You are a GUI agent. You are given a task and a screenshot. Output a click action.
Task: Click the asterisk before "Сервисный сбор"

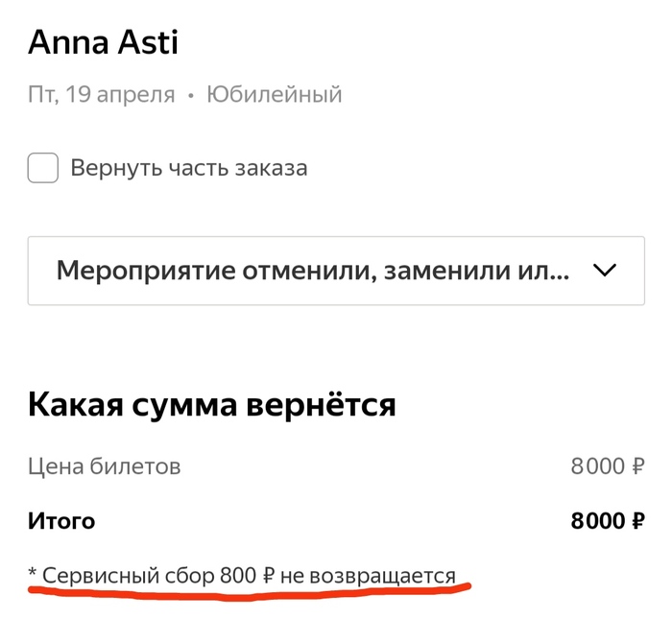coord(33,574)
